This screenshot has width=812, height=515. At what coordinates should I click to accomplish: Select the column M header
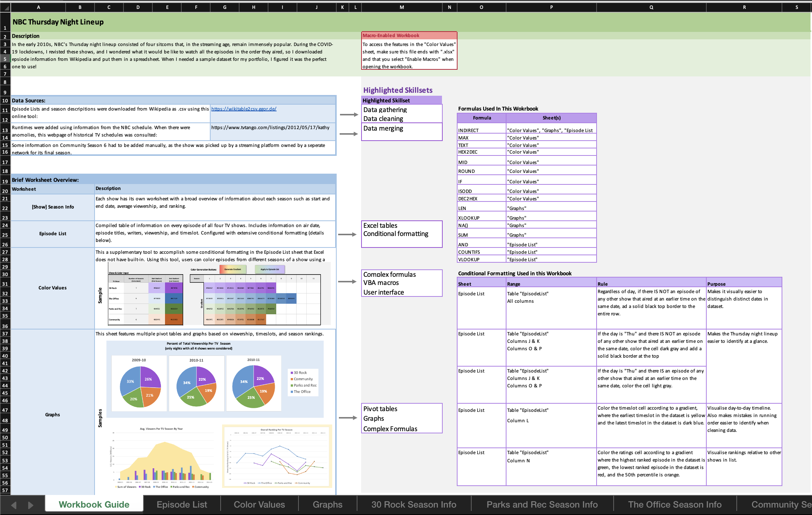point(402,7)
